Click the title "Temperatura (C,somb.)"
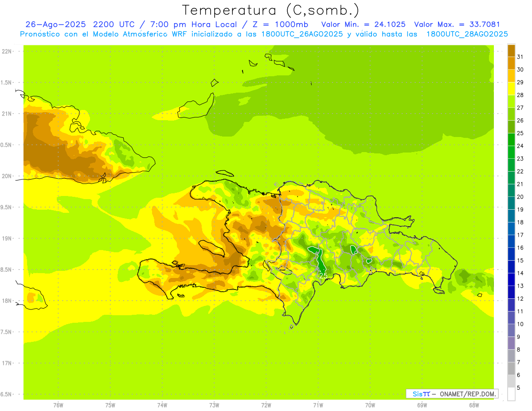The width and height of the screenshot is (532, 411). pos(270,10)
